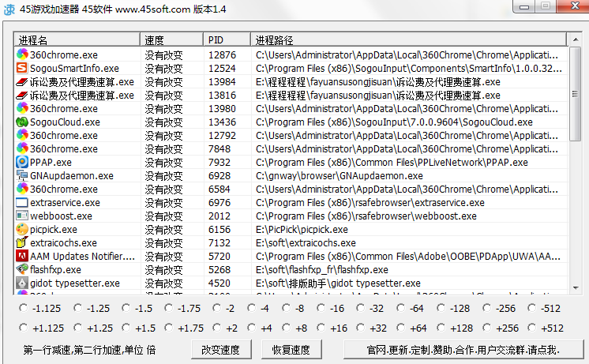Image resolution: width=589 pixels, height=364 pixels.
Task: Select the GNAupdaemon.exe icon
Action: click(x=22, y=176)
